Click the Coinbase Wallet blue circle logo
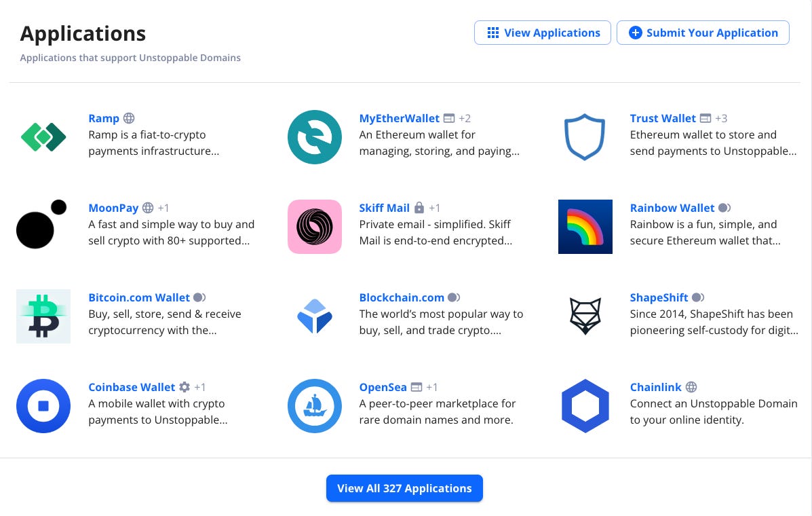812x516 pixels. pos(43,406)
